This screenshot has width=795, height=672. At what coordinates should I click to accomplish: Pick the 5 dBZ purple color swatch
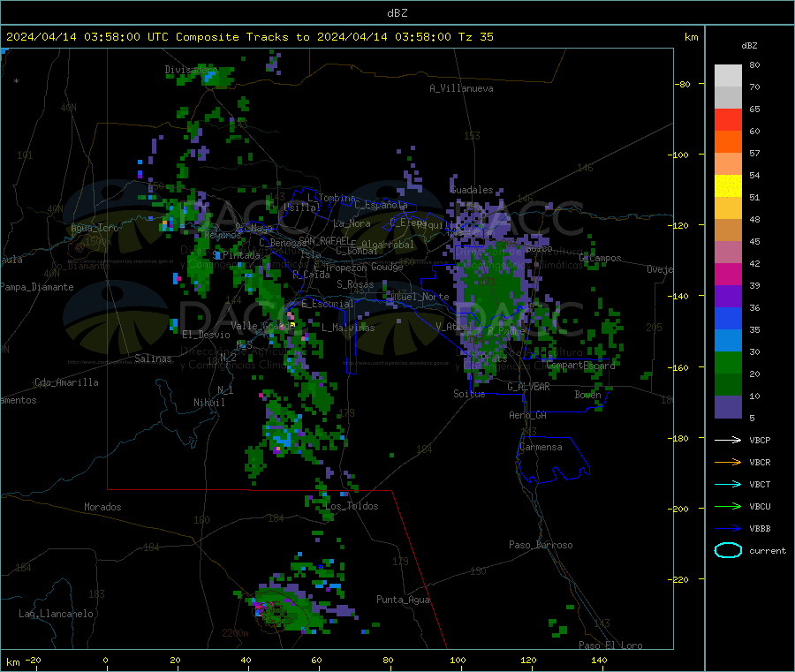click(x=728, y=407)
